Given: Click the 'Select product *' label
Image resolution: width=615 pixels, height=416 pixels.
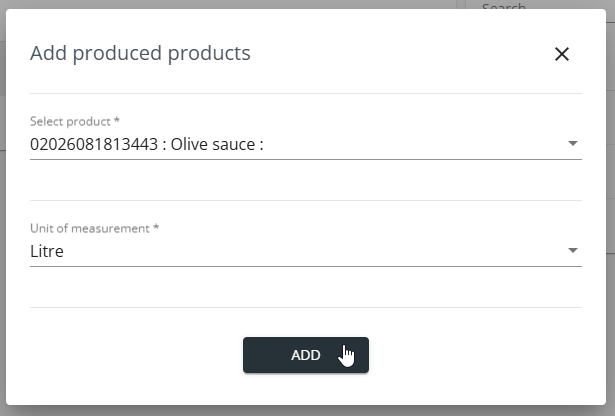Looking at the screenshot, I should (x=75, y=121).
